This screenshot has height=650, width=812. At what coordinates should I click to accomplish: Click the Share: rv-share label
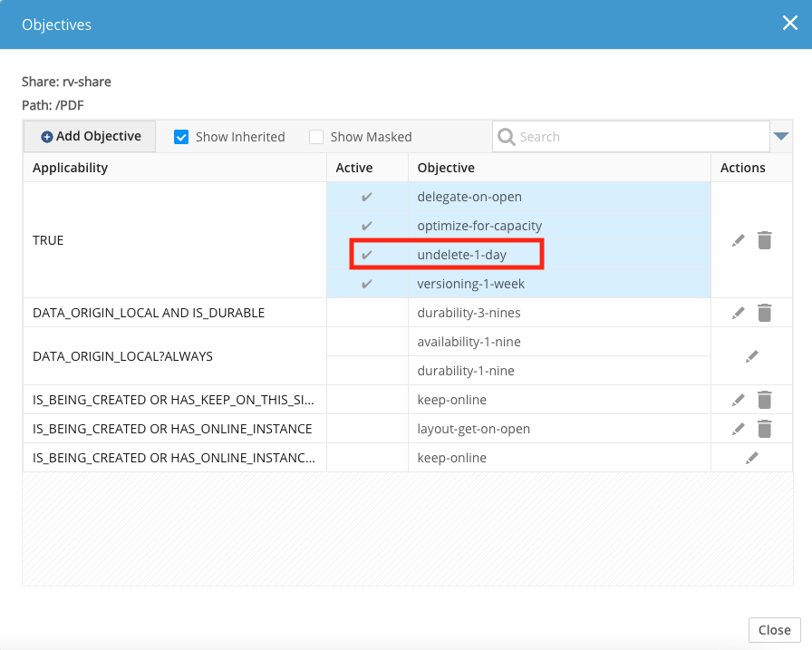pos(66,82)
